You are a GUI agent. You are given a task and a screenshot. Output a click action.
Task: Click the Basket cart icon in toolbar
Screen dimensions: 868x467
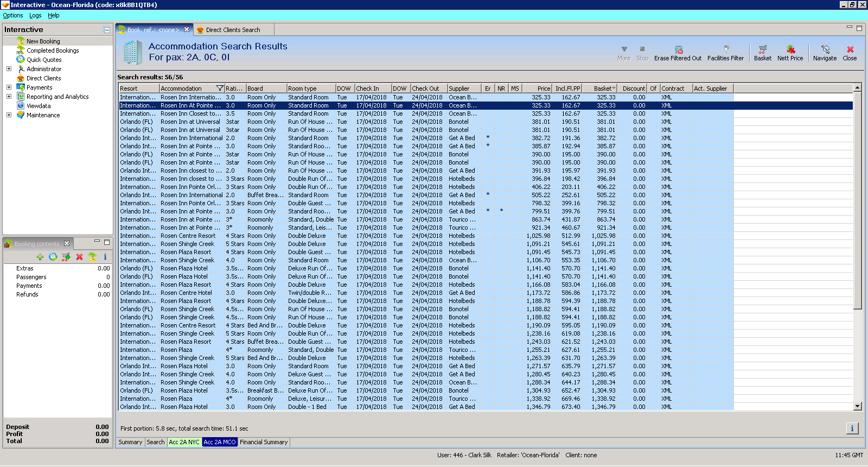coord(762,49)
